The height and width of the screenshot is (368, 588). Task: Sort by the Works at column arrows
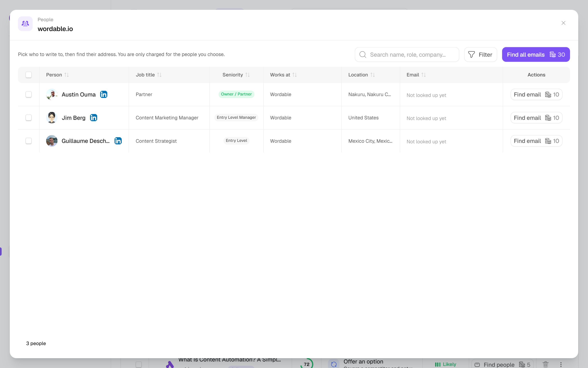(x=295, y=75)
